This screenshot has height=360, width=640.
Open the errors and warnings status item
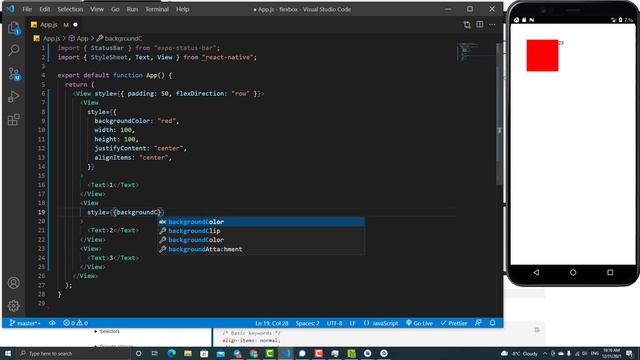point(76,323)
